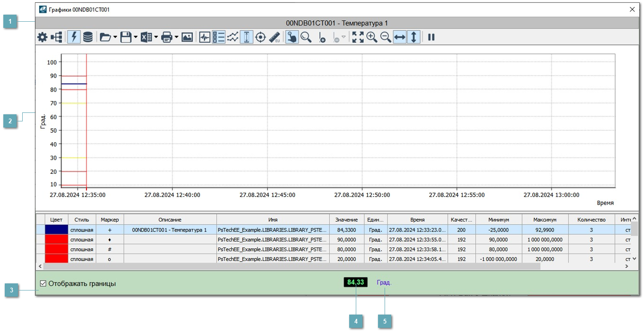Expand the save dropdown arrow
The width and height of the screenshot is (644, 333).
(x=136, y=37)
